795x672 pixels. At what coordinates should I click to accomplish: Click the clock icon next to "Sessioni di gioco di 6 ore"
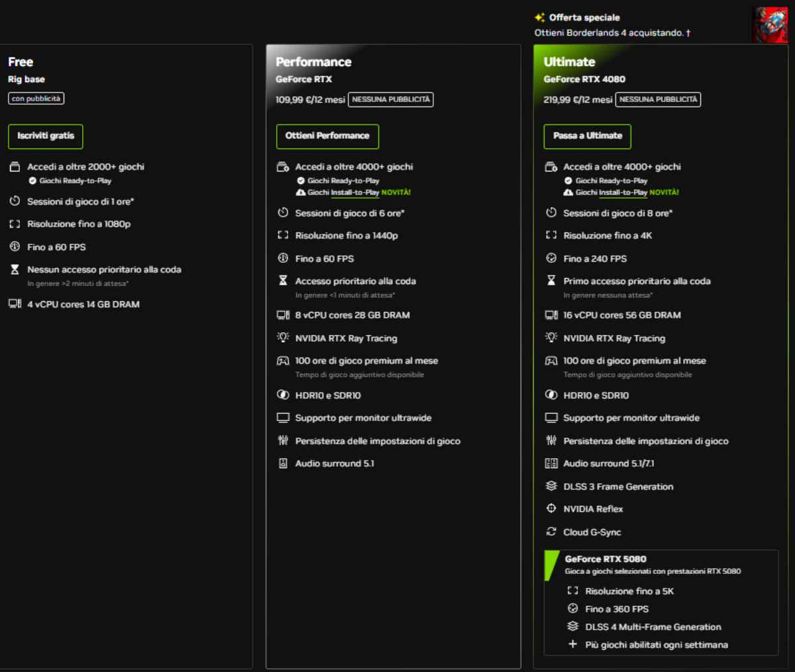pyautogui.click(x=283, y=213)
